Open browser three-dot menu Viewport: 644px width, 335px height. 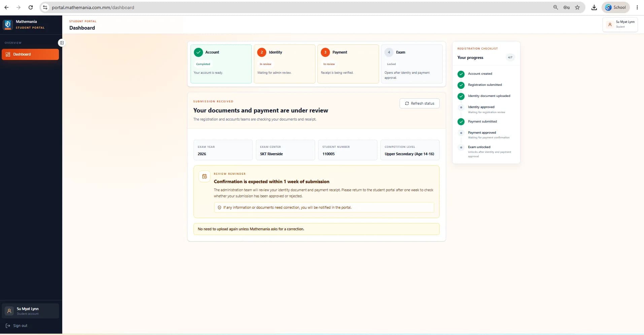(637, 7)
